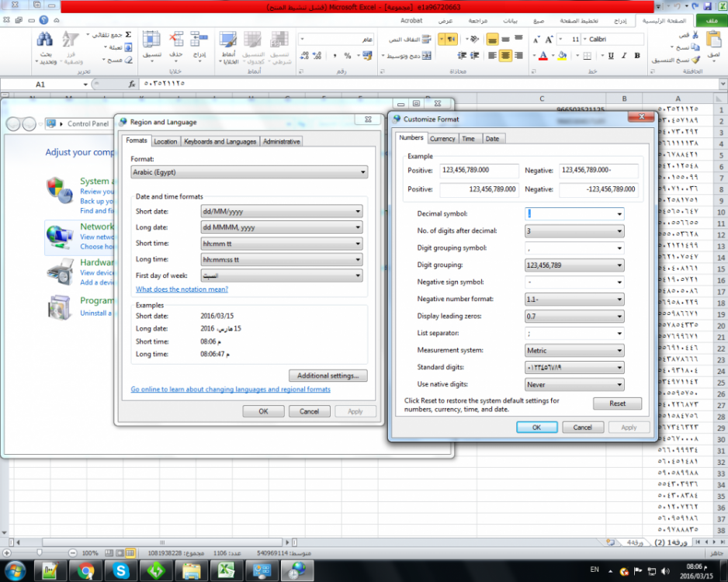The width and height of the screenshot is (728, 582).
Task: Click the Fill down arrow icon
Action: [128, 47]
